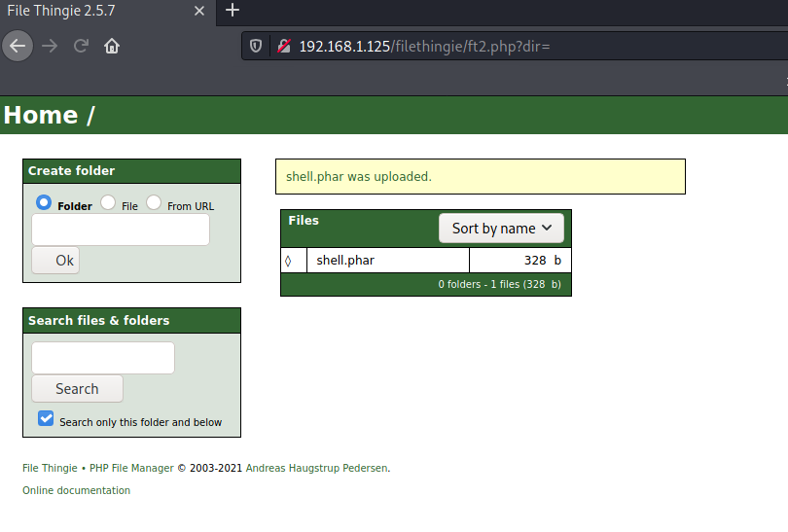
Task: Close the File Thingie 2.5.7 tab
Action: point(199,11)
